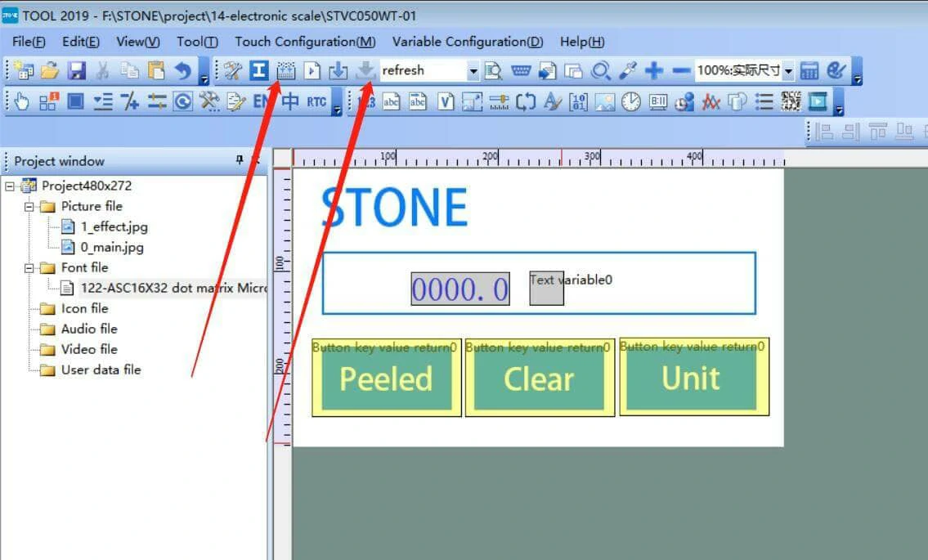The height and width of the screenshot is (560, 928).
Task: Click the QR code icon
Action: pos(791,102)
